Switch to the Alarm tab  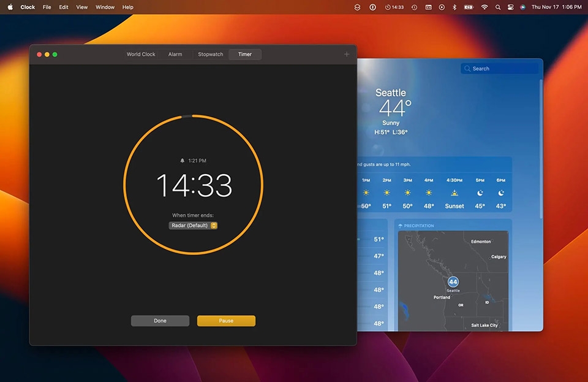(175, 54)
